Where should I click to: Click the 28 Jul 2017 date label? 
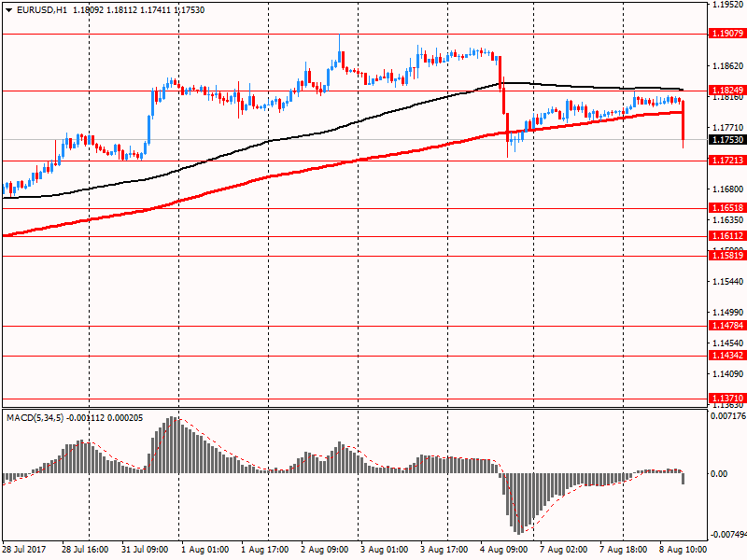point(24,550)
